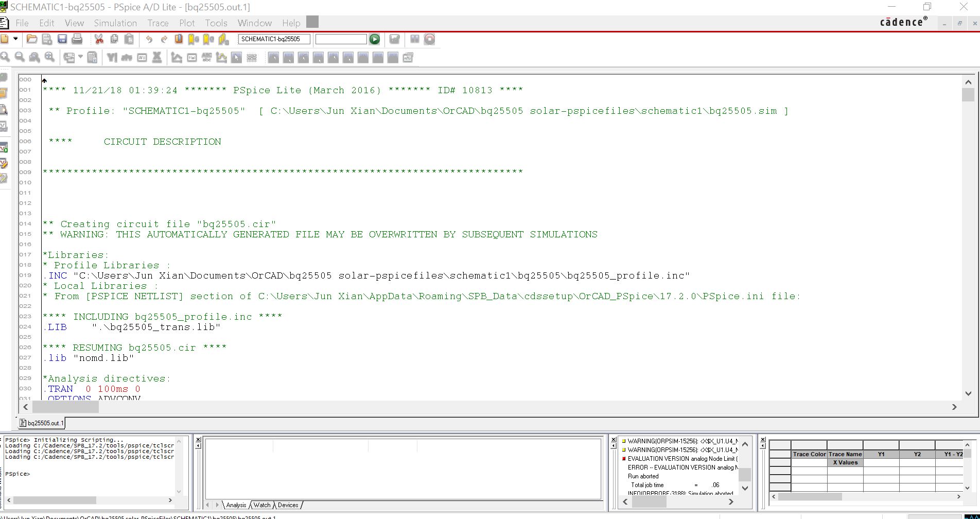The image size is (980, 519).
Task: Cut selection with the scissors icon
Action: (99, 39)
